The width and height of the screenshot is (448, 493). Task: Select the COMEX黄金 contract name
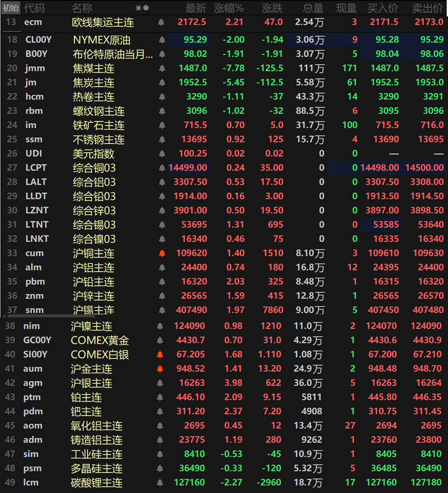[100, 340]
